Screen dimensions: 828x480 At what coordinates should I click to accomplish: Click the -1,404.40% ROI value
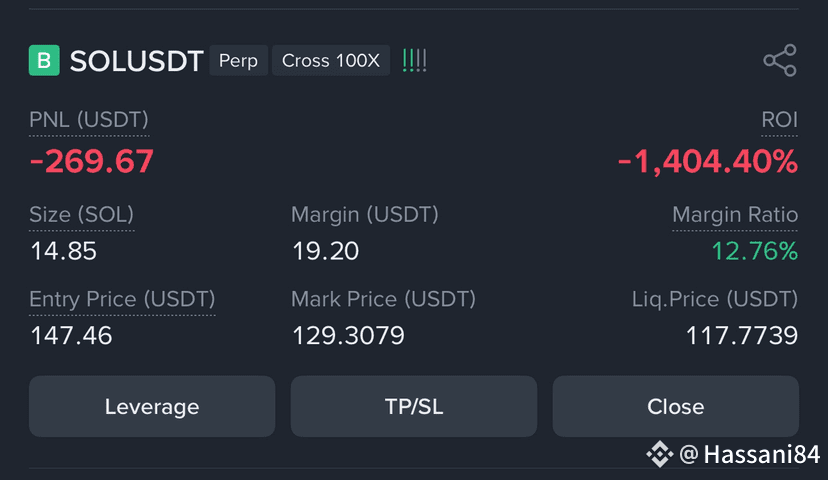[708, 162]
